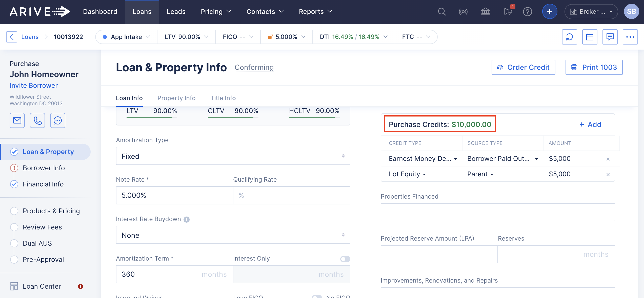Open the broadcast signal icon
This screenshot has height=298, width=644.
click(463, 12)
